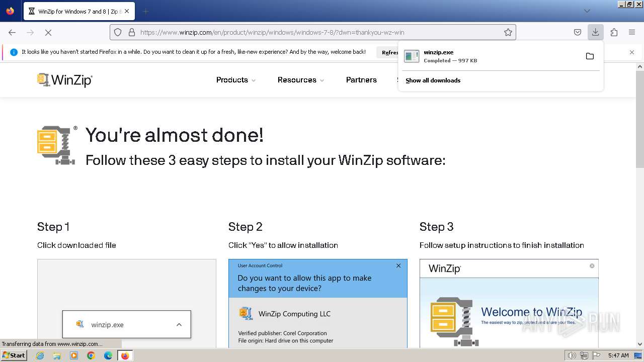This screenshot has width=644, height=362.
Task: Click the Step 3 Welcome to WinZip image
Action: tap(509, 303)
